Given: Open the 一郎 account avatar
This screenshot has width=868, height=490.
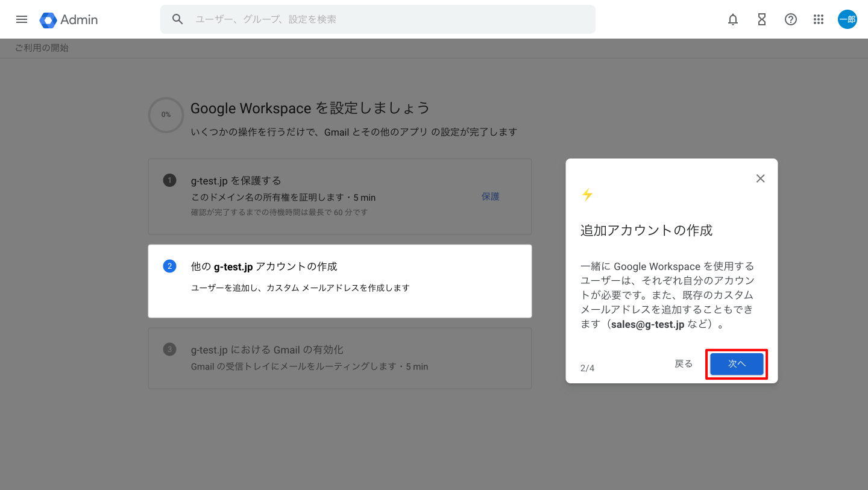Looking at the screenshot, I should point(848,19).
